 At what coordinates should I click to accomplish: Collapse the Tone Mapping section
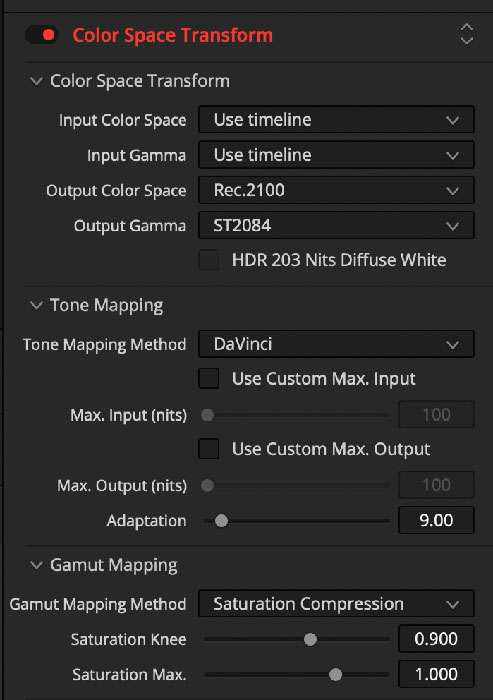[x=36, y=305]
